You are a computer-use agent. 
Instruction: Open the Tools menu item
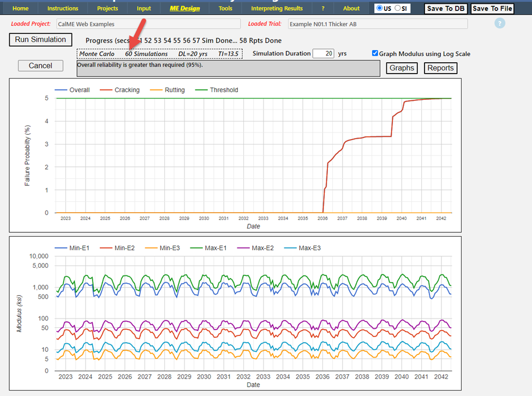click(x=225, y=8)
